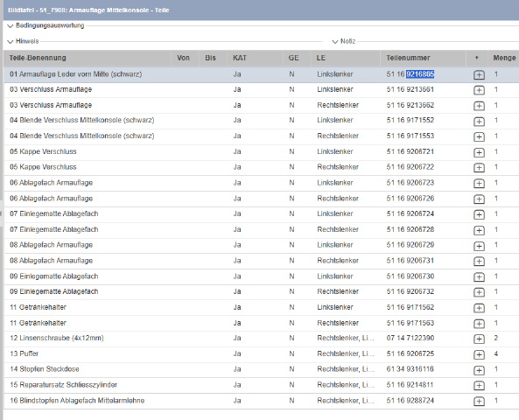Add part 51 16 9171552 via plus icon
This screenshot has height=420, width=519.
pos(479,122)
